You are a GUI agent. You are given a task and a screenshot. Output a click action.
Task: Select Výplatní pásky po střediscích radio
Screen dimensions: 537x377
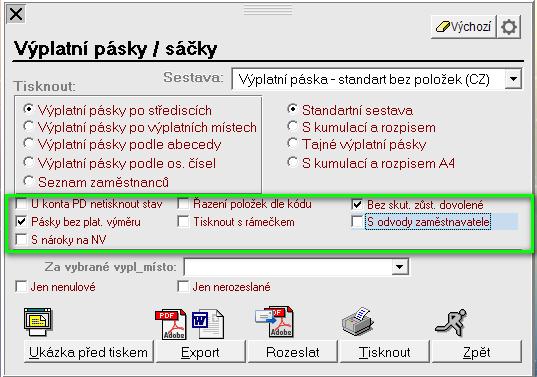pyautogui.click(x=117, y=110)
